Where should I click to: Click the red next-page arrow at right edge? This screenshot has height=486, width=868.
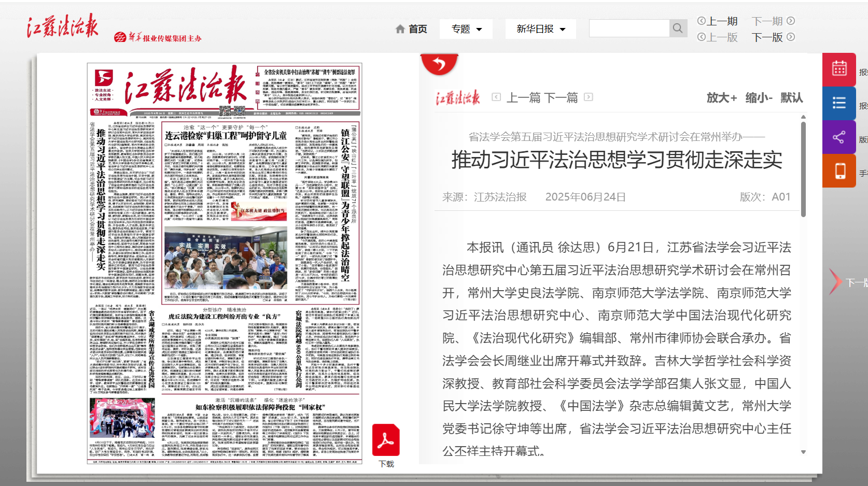click(x=836, y=282)
